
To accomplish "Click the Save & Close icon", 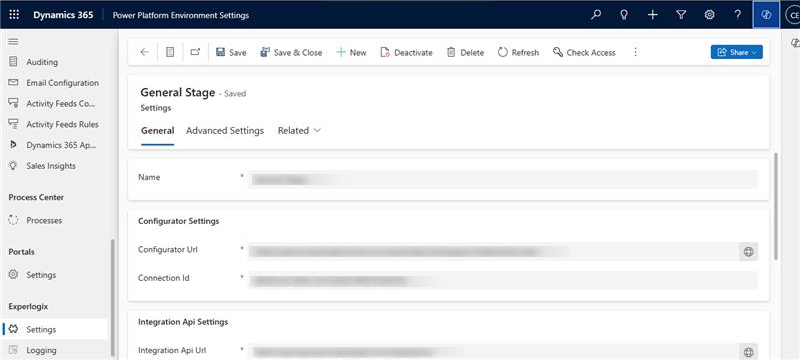I will pos(265,52).
